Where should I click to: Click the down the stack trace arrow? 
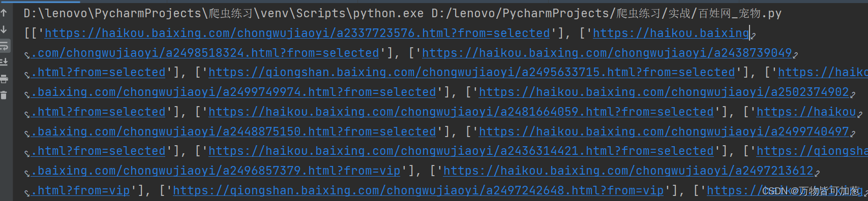point(4,29)
